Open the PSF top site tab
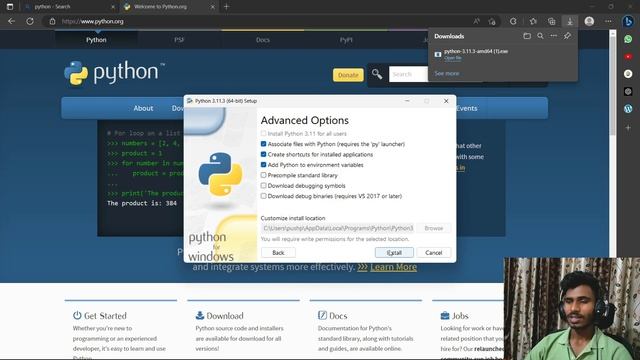 179,40
